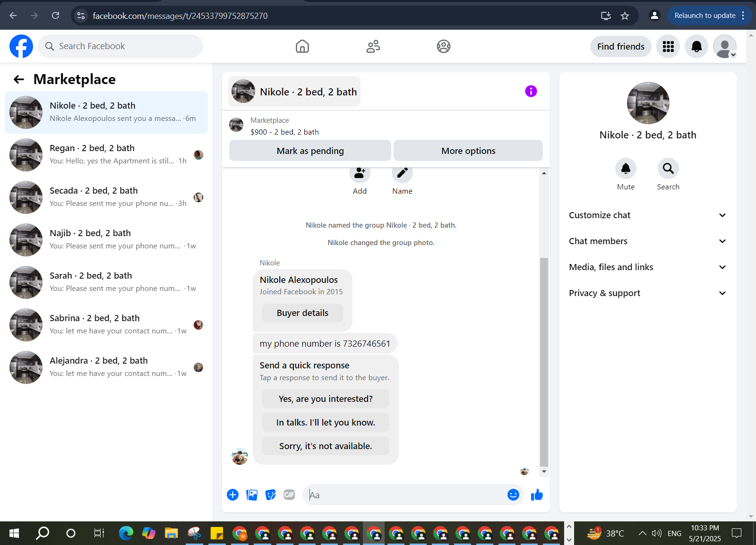Open Microsoft Edge from taskbar
Image resolution: width=756 pixels, height=545 pixels.
click(126, 533)
